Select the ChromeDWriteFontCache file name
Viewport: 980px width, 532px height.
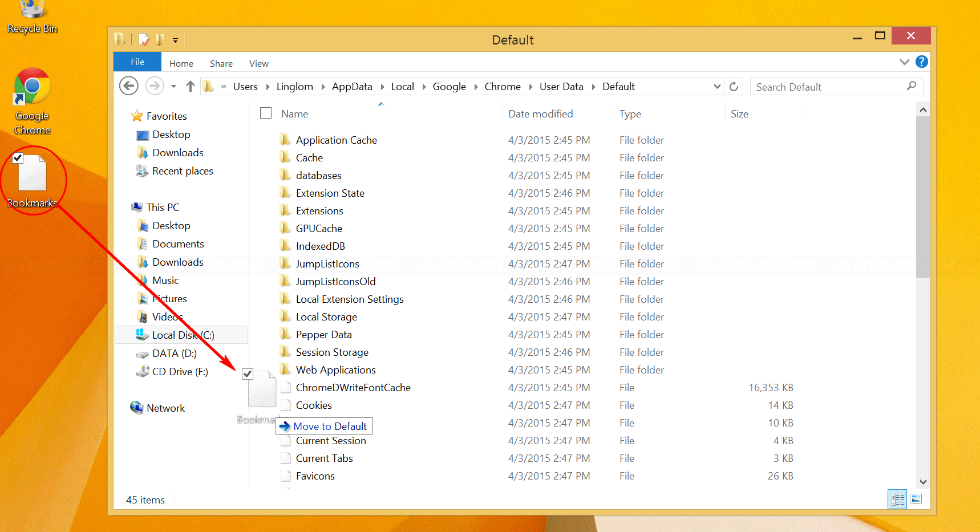point(353,387)
